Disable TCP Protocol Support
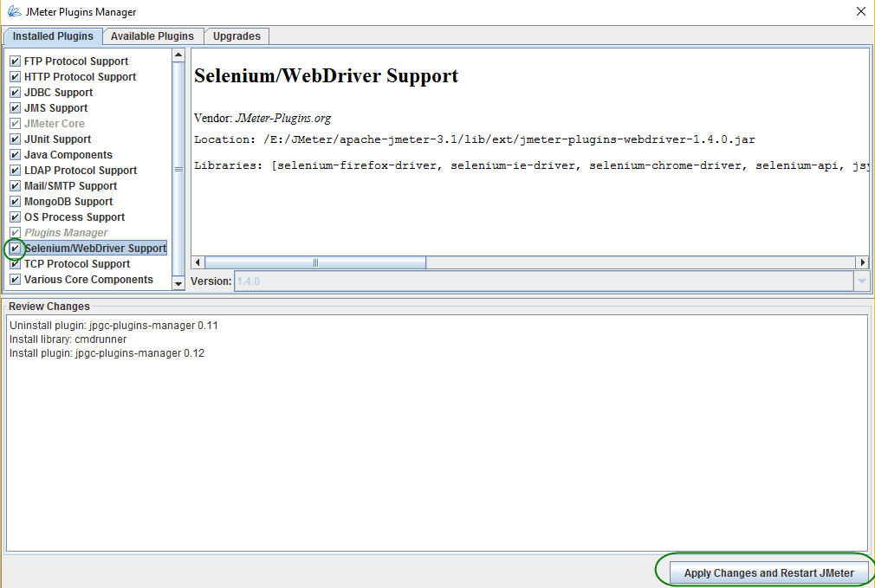875x588 pixels. [x=15, y=263]
